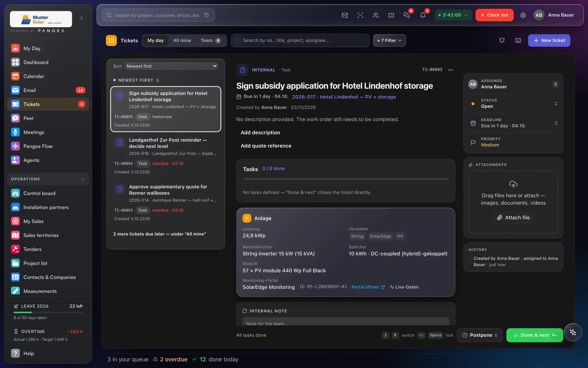Open keyboard shortcuts icon beside New ticket
The image size is (588, 368).
(518, 40)
